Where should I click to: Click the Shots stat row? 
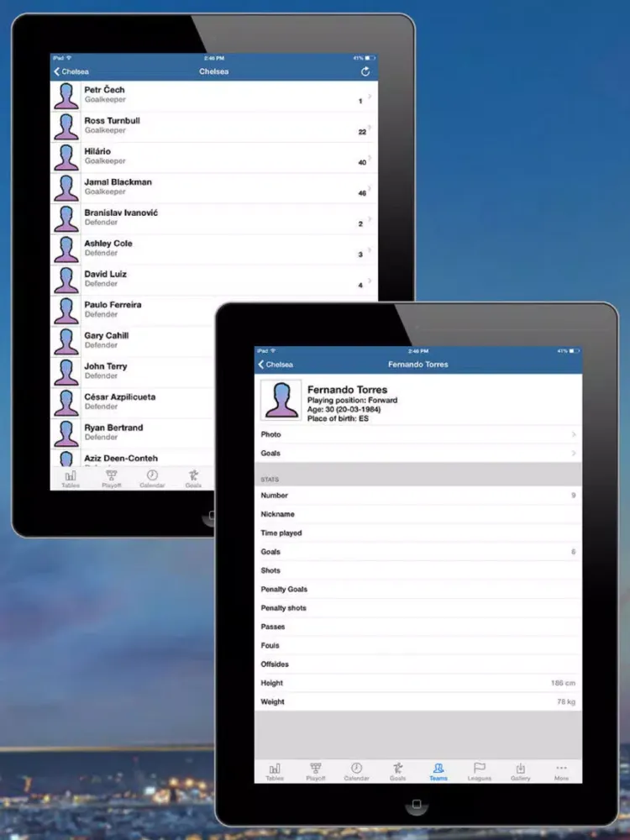click(x=417, y=570)
